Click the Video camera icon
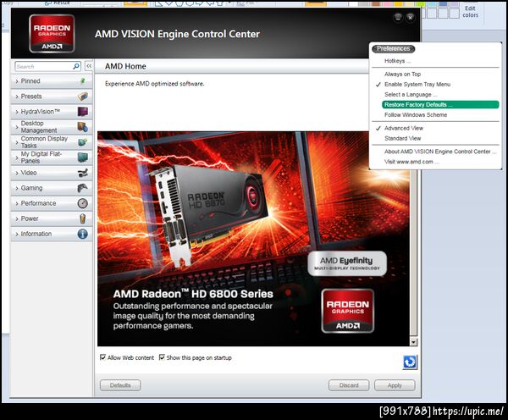508x420 pixels. [83, 173]
